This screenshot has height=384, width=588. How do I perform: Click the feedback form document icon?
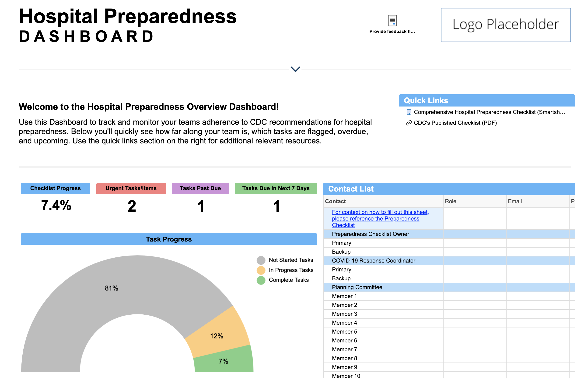tap(392, 20)
